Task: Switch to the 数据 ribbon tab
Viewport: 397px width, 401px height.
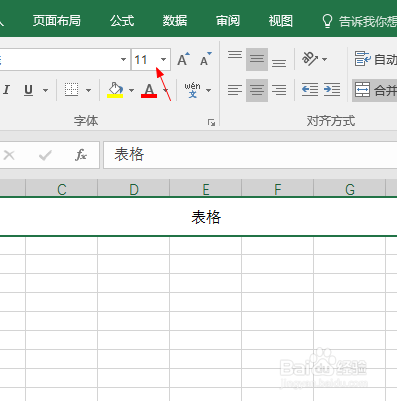Action: tap(175, 21)
